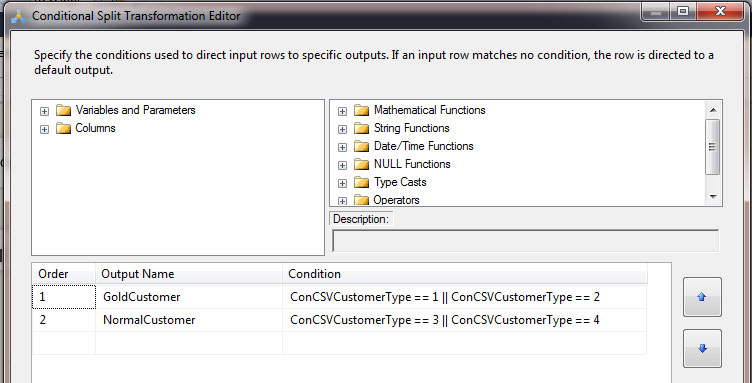Expand the Variables and Parameters node
Viewport: 752px width, 383px height.
pyautogui.click(x=45, y=111)
